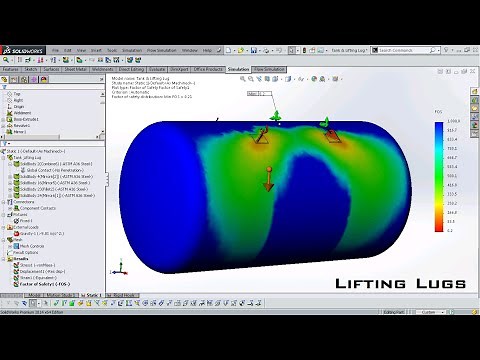Click the Zoom to Fit icon in viewport
The height and width of the screenshot is (360, 480).
[243, 79]
